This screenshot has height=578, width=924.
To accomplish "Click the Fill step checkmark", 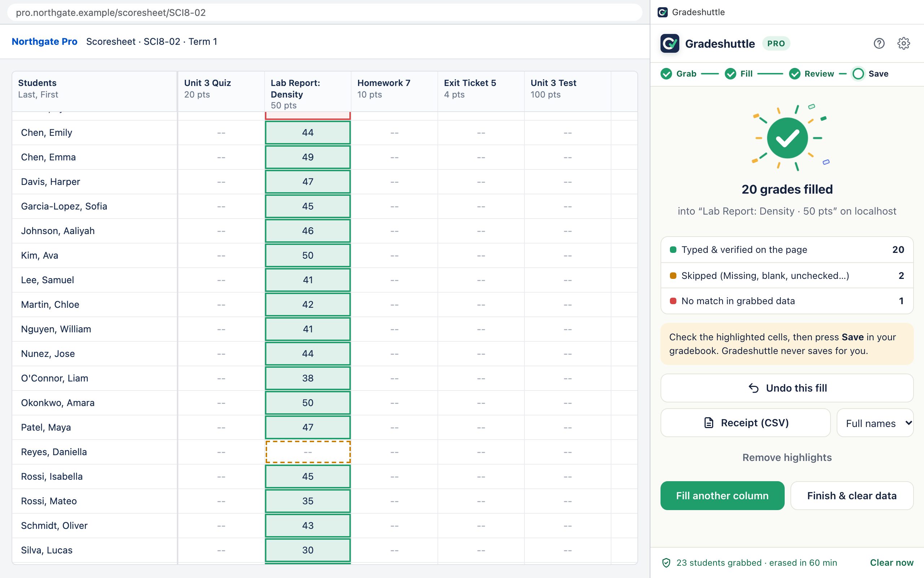I will point(731,74).
